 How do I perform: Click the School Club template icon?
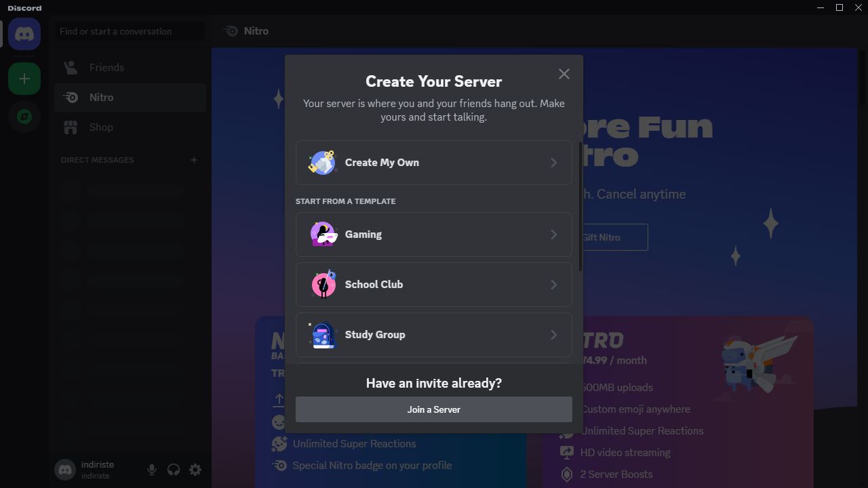point(323,285)
